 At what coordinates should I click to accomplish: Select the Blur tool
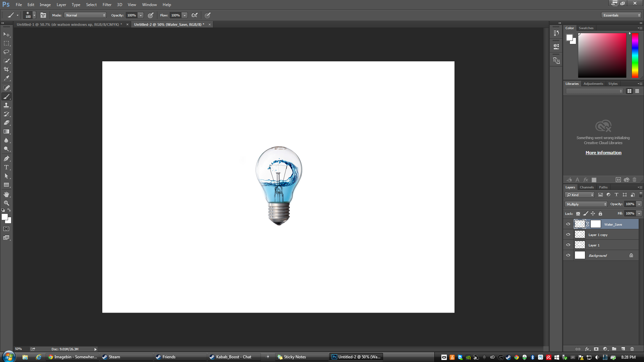[6, 140]
